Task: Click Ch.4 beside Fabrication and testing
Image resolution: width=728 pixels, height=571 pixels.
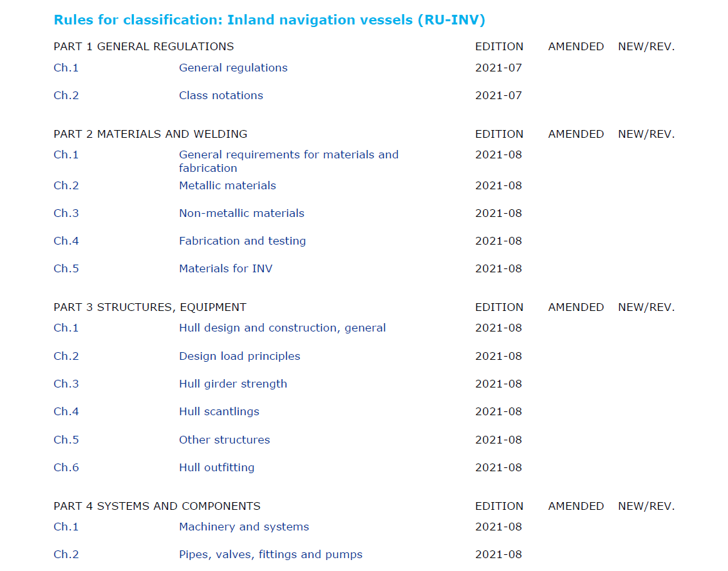Action: [66, 241]
